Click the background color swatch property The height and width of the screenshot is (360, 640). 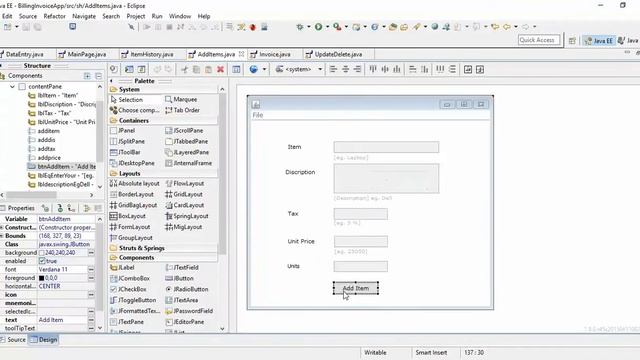[42, 253]
